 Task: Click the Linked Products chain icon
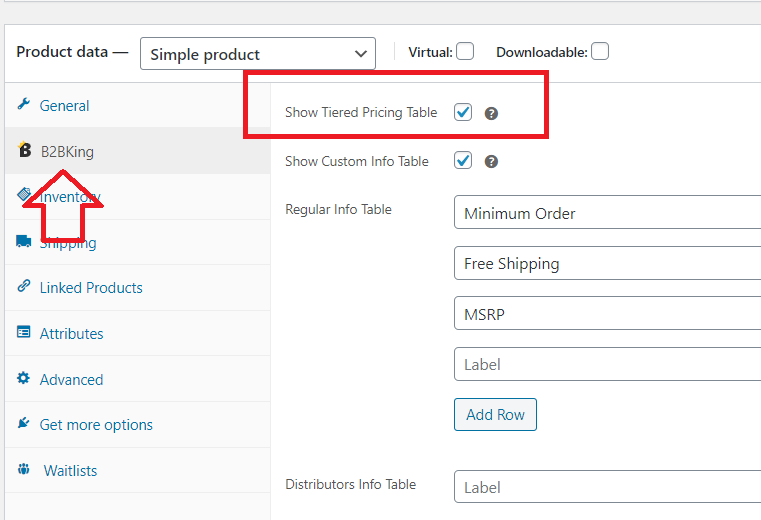[x=23, y=286]
